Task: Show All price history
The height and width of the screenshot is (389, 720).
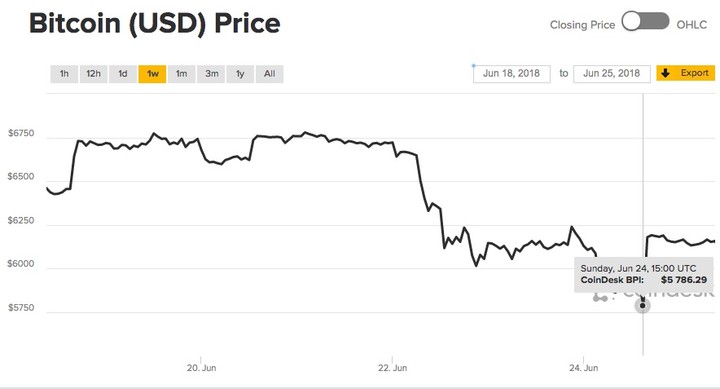Action: (x=270, y=74)
